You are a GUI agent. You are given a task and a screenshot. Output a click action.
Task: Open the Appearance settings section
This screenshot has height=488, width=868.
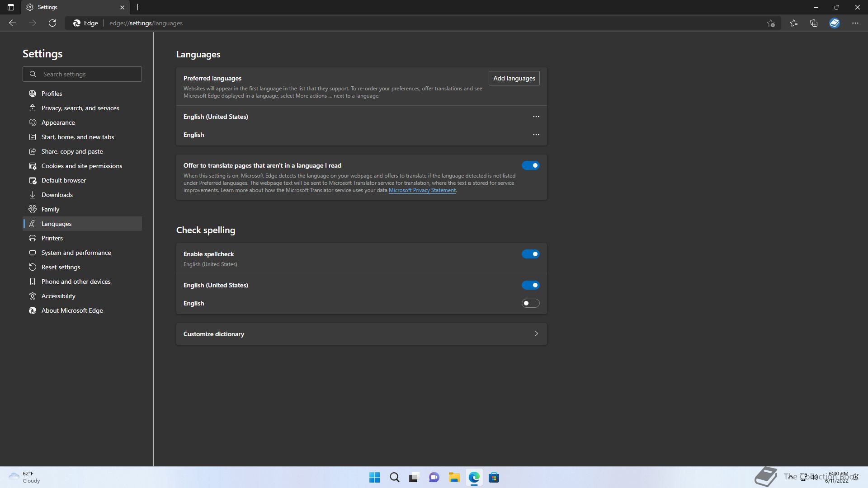pyautogui.click(x=58, y=122)
